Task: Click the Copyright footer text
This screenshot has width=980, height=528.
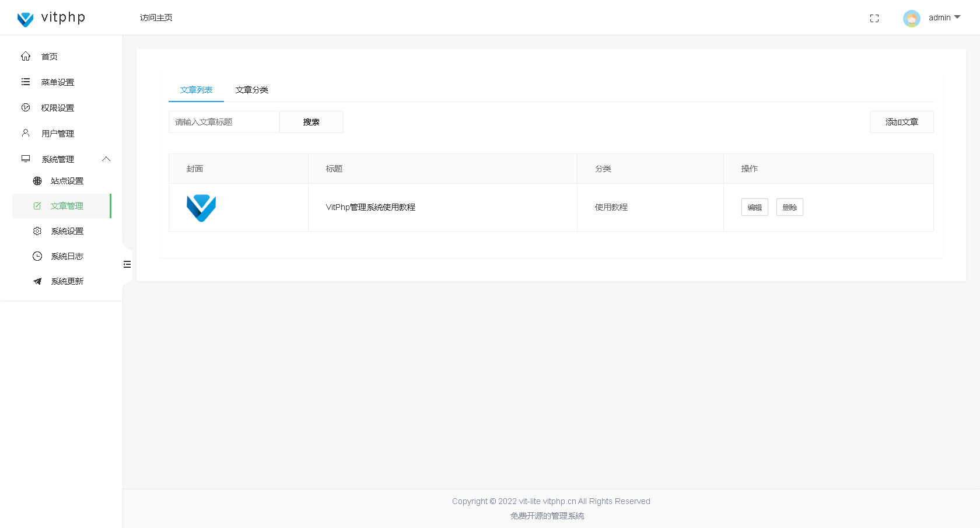Action: tap(551, 501)
